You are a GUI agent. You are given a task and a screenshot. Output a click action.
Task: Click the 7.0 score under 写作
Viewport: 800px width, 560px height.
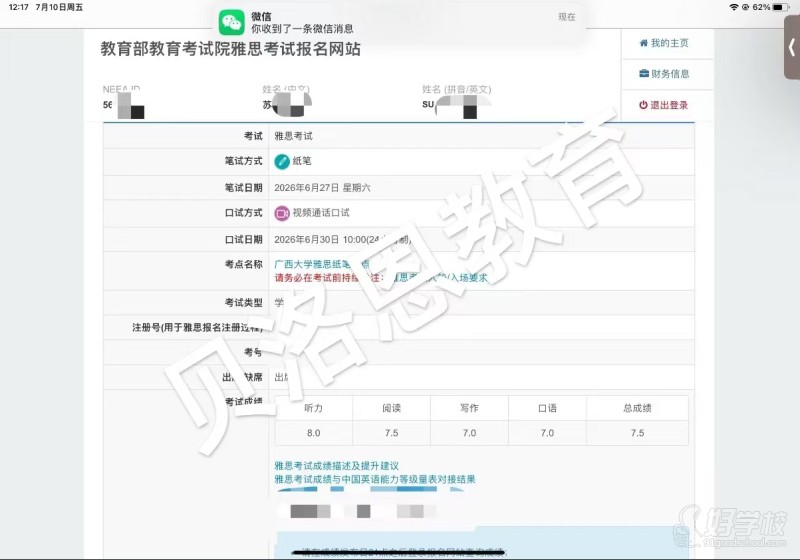click(x=469, y=433)
